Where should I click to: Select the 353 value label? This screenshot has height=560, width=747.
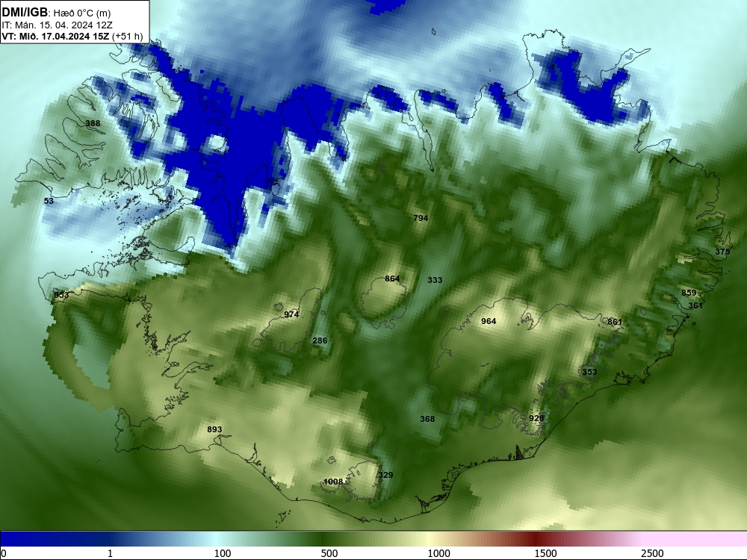pos(589,372)
